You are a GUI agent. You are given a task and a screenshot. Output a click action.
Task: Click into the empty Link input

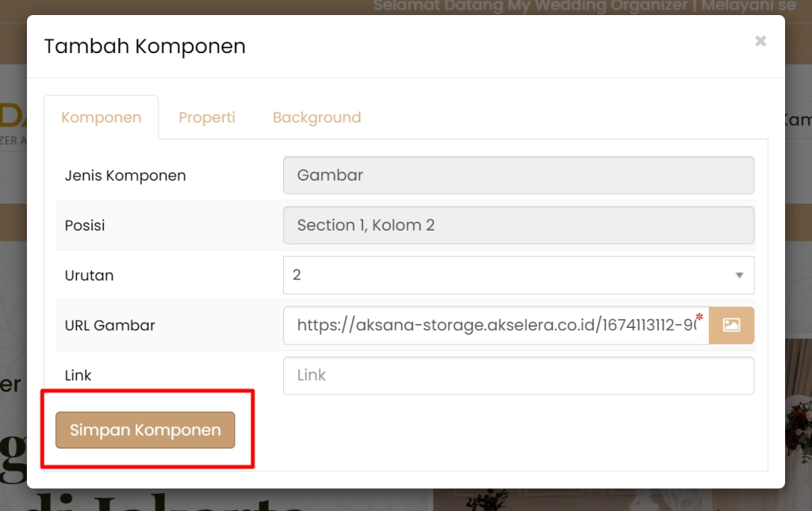click(x=518, y=376)
